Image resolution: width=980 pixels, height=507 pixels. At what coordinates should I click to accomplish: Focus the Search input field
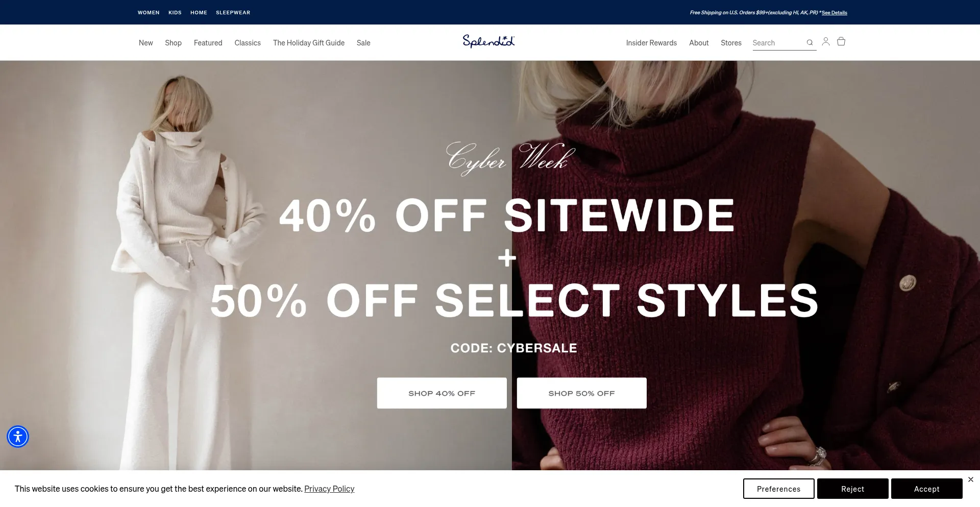point(778,43)
